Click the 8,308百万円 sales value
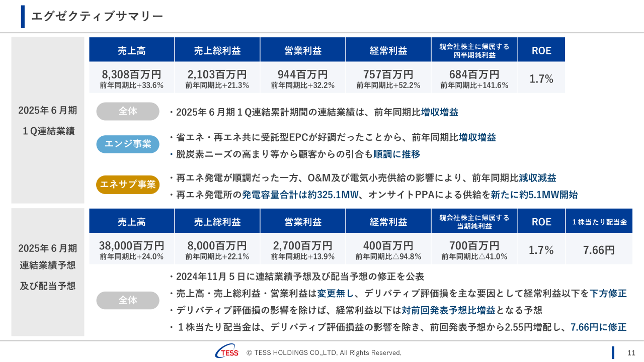 [131, 75]
